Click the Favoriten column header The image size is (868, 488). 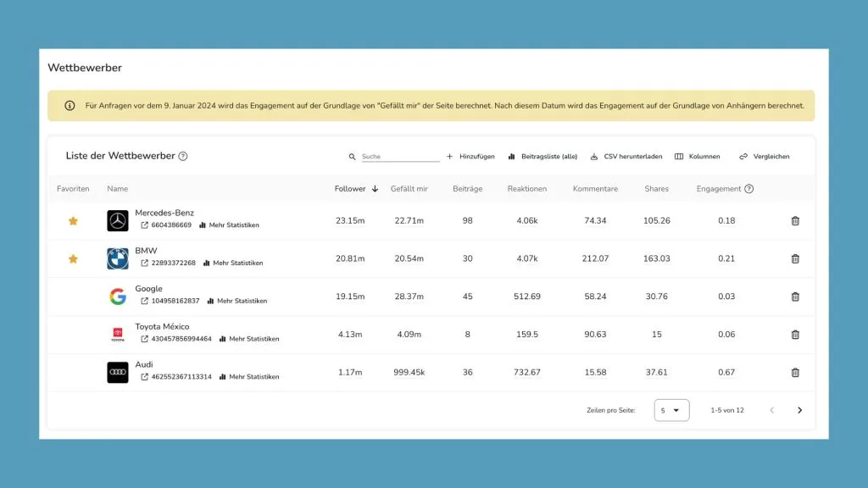(73, 189)
